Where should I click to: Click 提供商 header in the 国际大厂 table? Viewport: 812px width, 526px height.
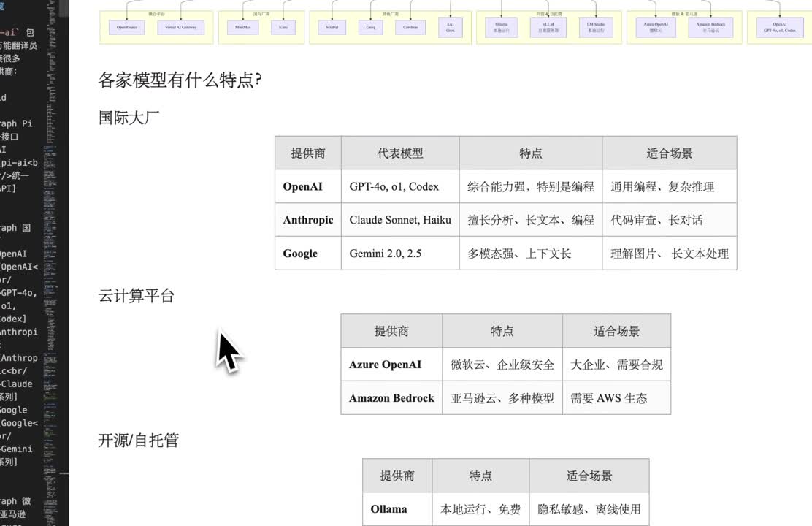click(308, 153)
